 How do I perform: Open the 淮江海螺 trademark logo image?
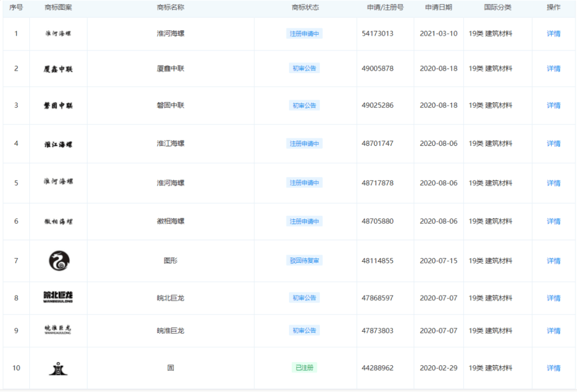58,144
